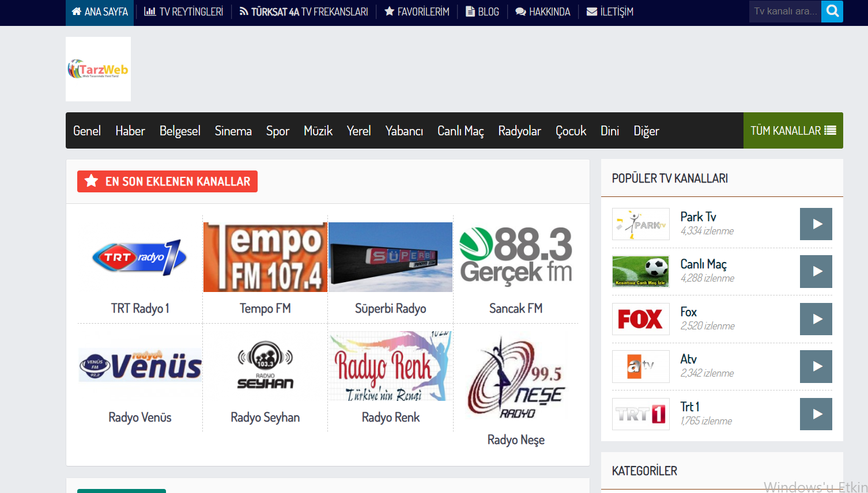
Task: Select the Genel category
Action: click(87, 131)
